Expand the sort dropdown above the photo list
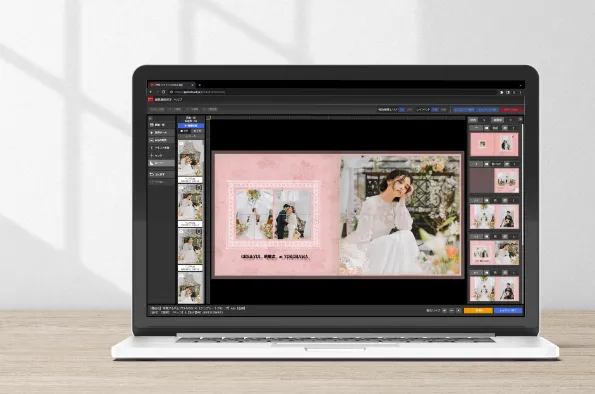The width and height of the screenshot is (595, 394). pos(191,136)
